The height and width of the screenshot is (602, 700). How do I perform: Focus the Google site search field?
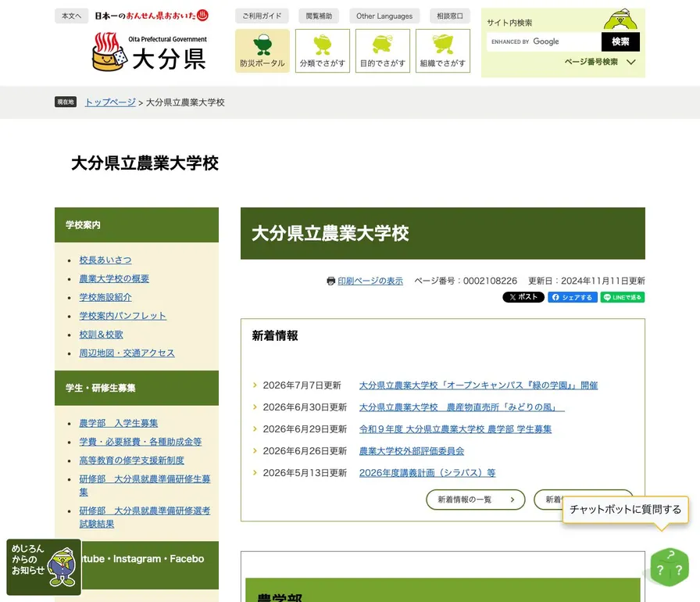point(544,41)
